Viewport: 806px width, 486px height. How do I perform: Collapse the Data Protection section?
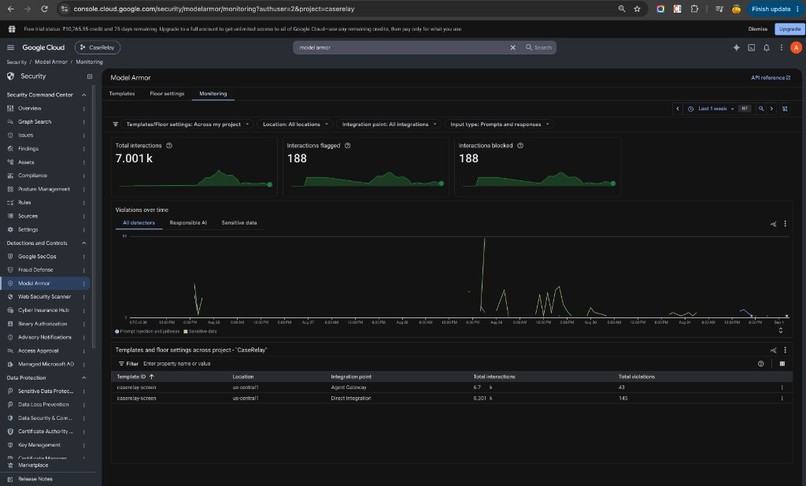click(x=84, y=377)
